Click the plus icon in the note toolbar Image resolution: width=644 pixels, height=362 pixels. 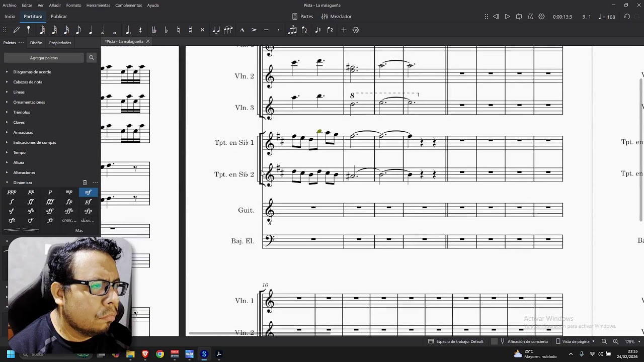344,30
